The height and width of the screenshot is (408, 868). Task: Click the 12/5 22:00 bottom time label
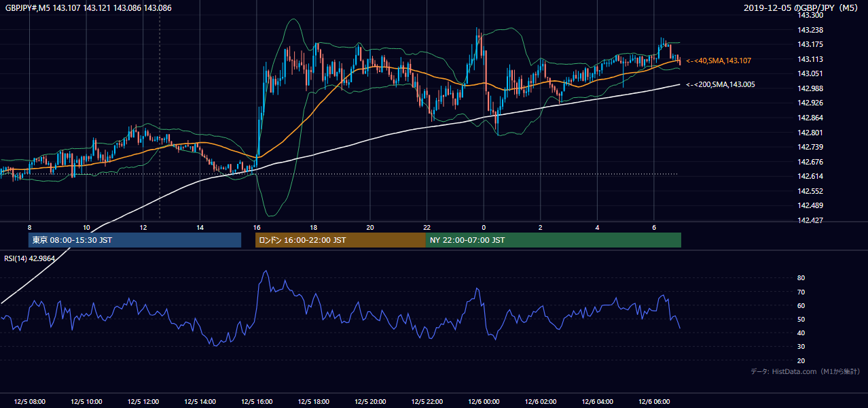[427, 402]
